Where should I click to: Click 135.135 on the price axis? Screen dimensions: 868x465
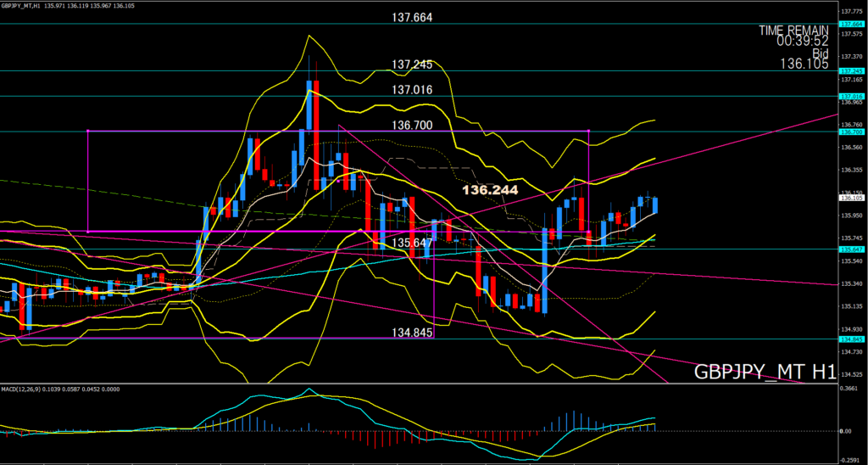[x=850, y=306]
